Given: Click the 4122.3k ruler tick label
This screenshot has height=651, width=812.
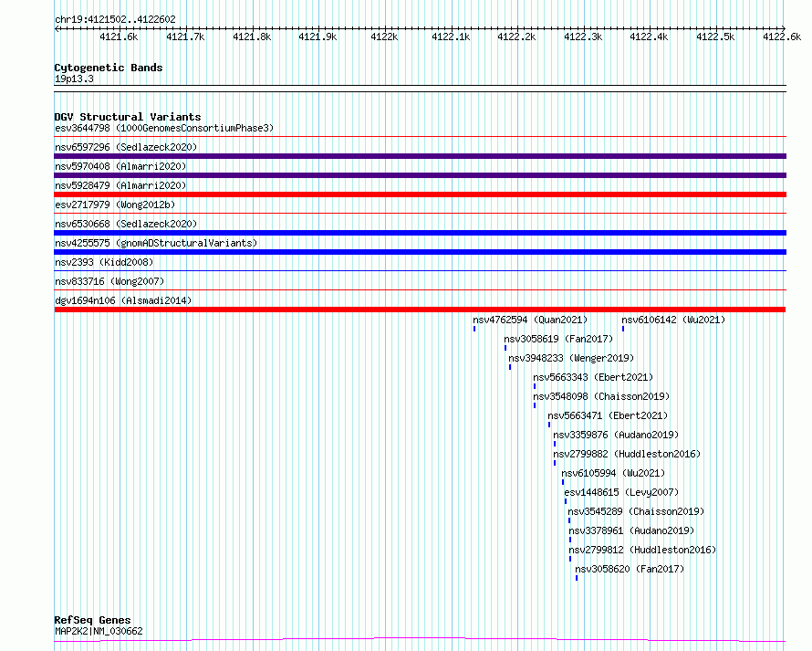Looking at the screenshot, I should [x=583, y=37].
